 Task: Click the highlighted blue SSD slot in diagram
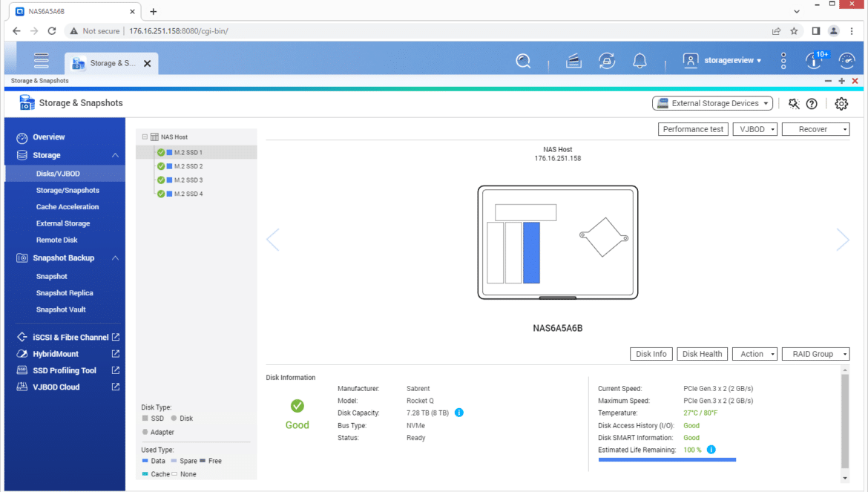coord(531,253)
